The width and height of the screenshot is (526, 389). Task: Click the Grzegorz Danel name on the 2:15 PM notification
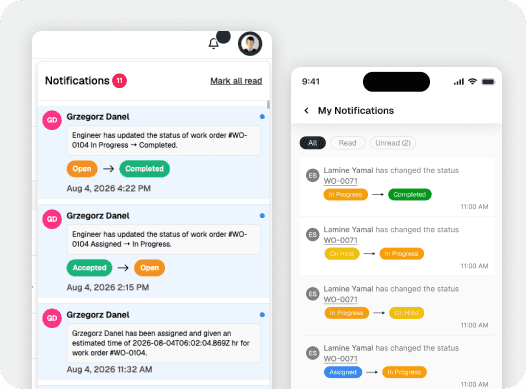[98, 216]
